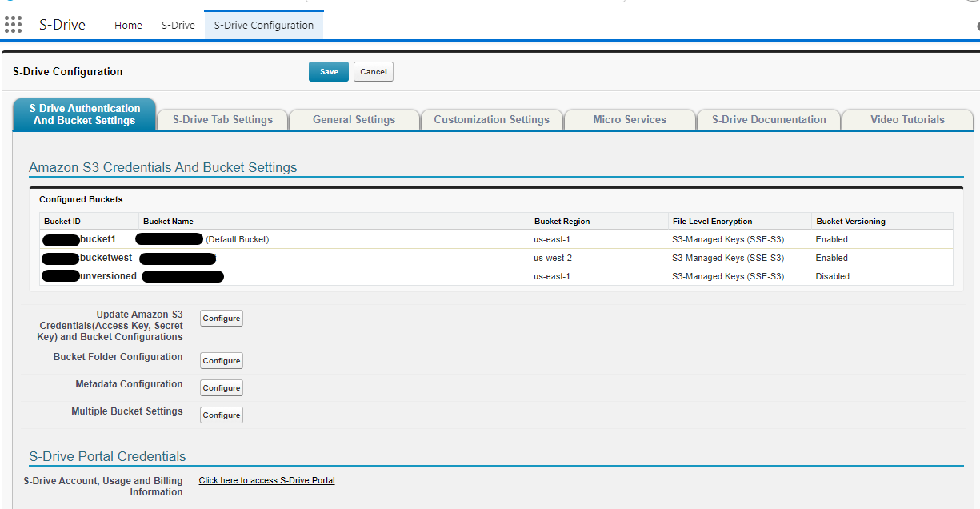Click Configure for Multiple Bucket Settings
Image resolution: width=980 pixels, height=509 pixels.
222,415
